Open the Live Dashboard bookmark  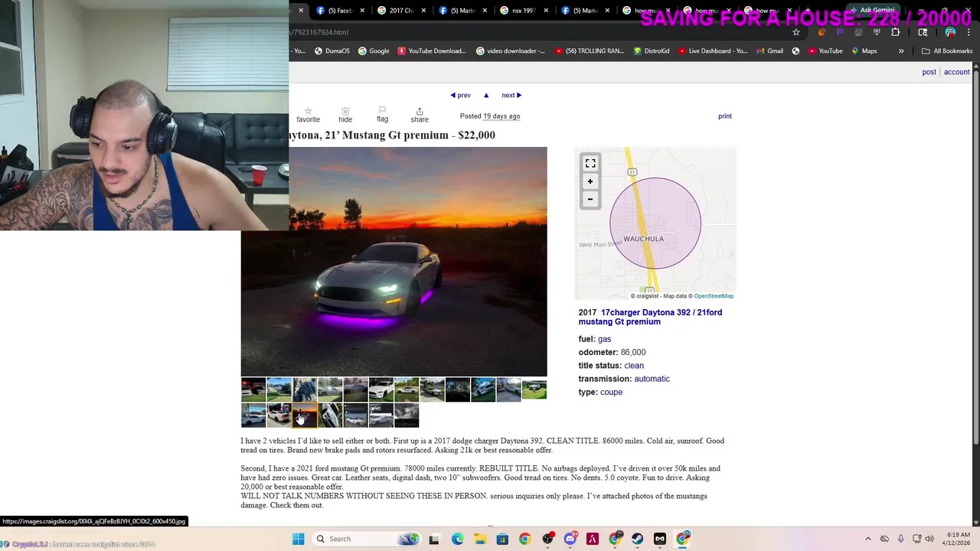tap(711, 51)
